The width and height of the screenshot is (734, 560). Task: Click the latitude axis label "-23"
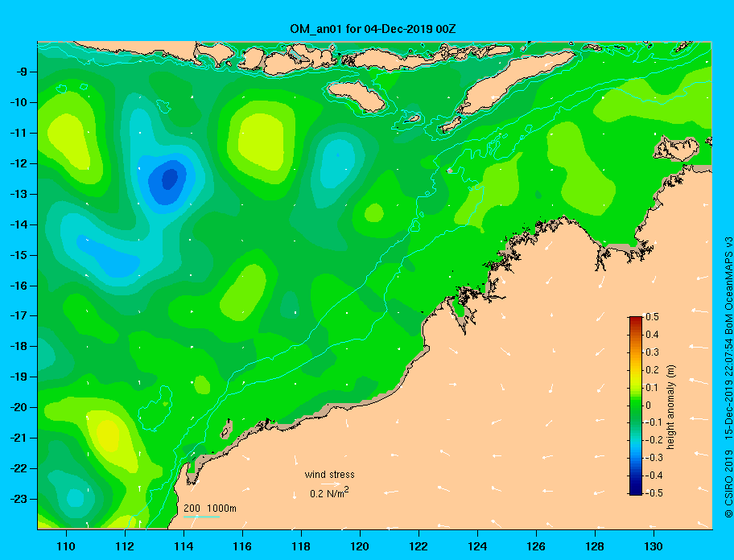19,499
